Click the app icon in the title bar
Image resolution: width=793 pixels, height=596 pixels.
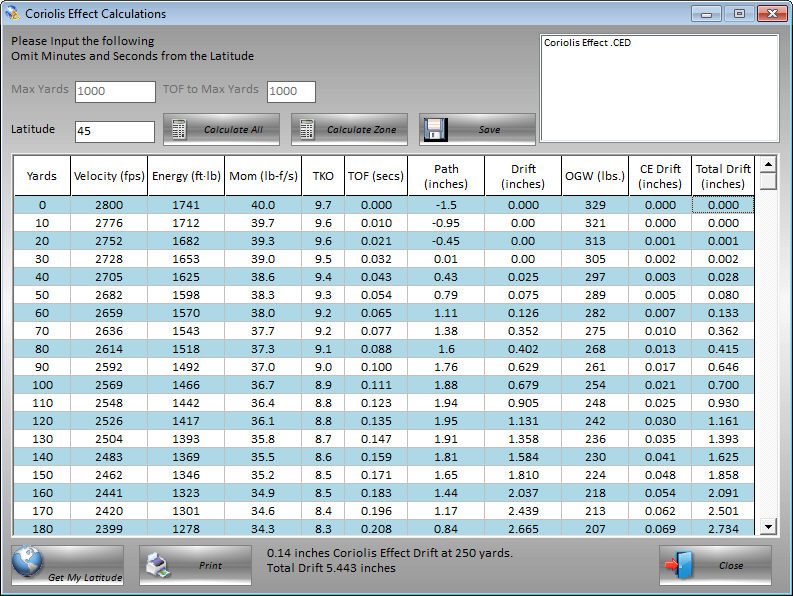(13, 14)
